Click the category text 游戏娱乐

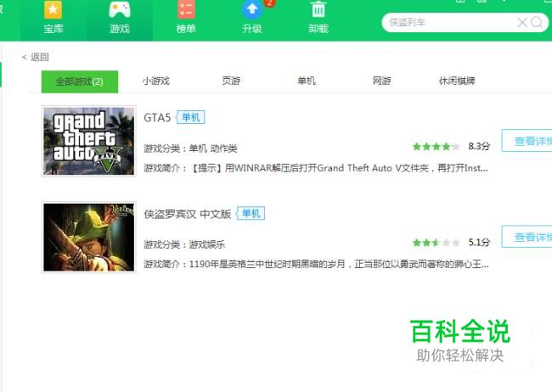click(x=206, y=244)
